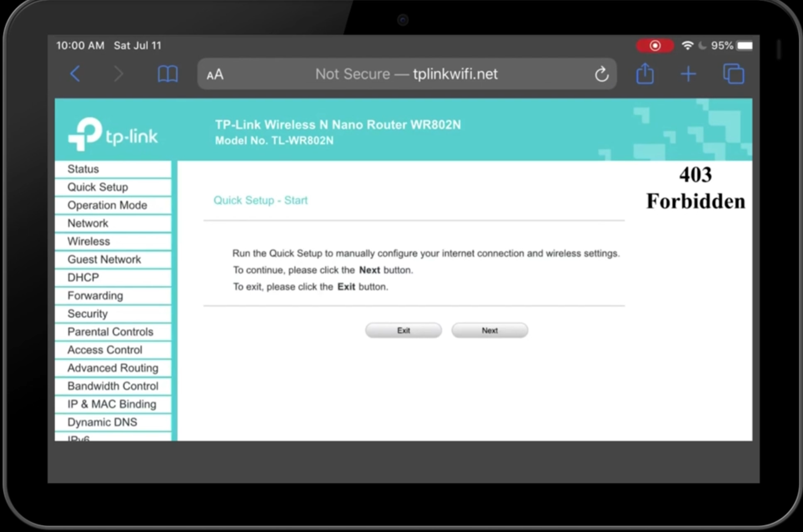
Task: Expand the Wireless menu section
Action: pos(89,241)
